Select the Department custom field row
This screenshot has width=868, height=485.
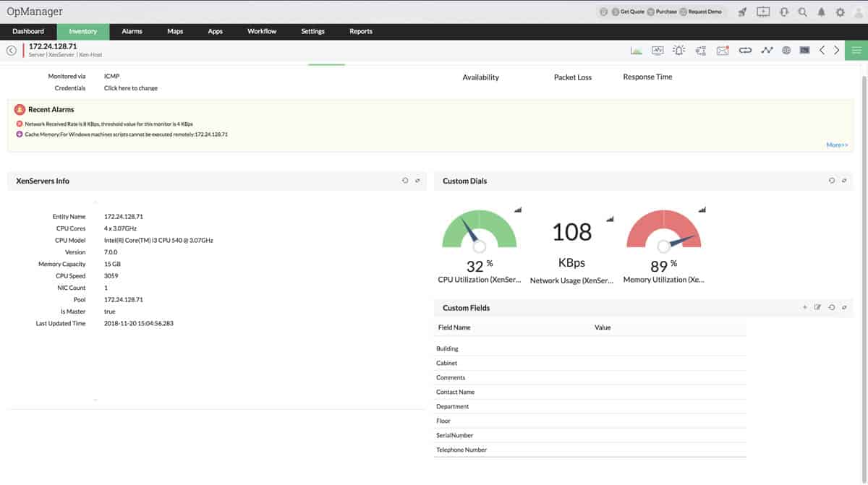point(590,407)
